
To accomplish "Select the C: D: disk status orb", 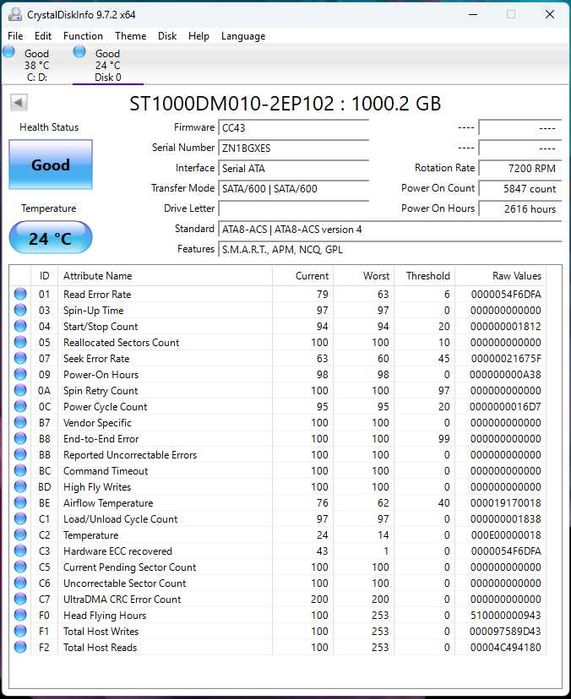I will 9,52.
